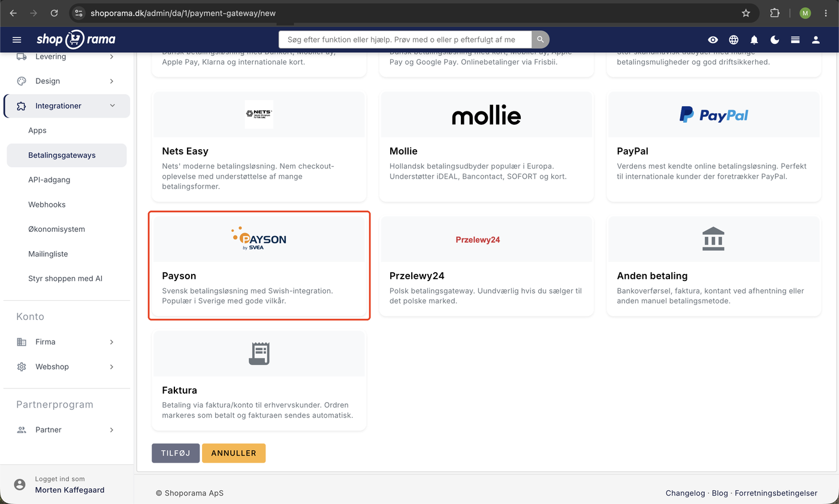Click the ANNULLER button
Image resolution: width=839 pixels, height=504 pixels.
coord(234,453)
